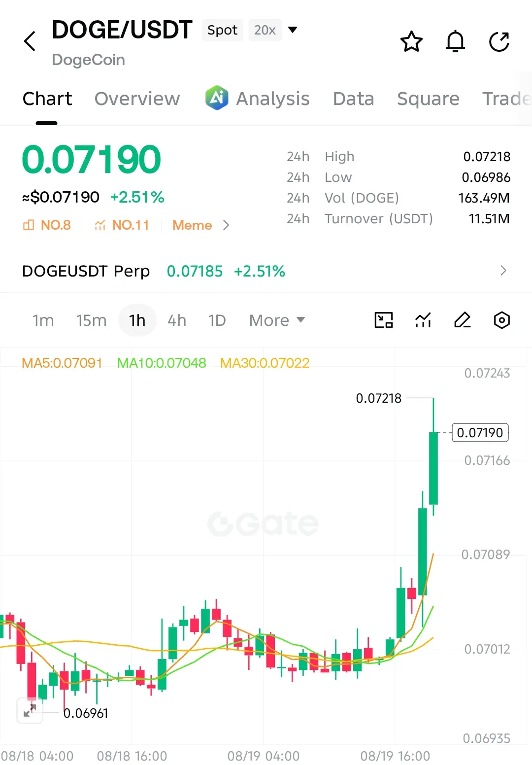Image resolution: width=532 pixels, height=765 pixels.
Task: Go back using the left arrow
Action: click(x=30, y=41)
